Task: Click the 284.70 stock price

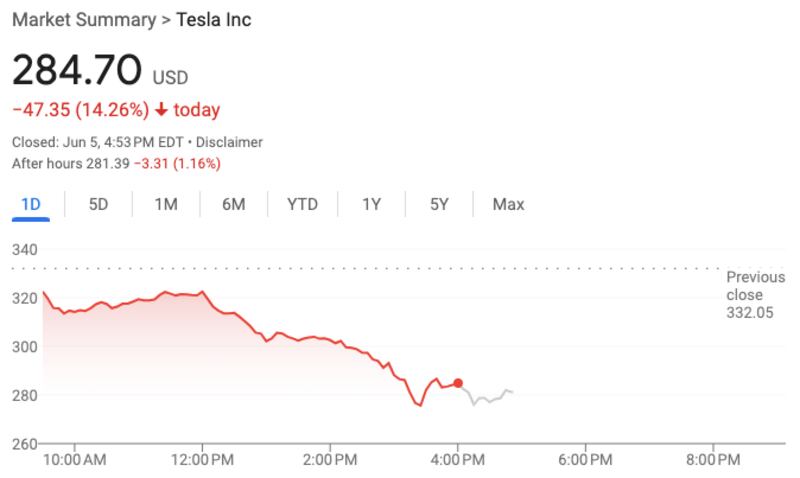Action: click(77, 72)
